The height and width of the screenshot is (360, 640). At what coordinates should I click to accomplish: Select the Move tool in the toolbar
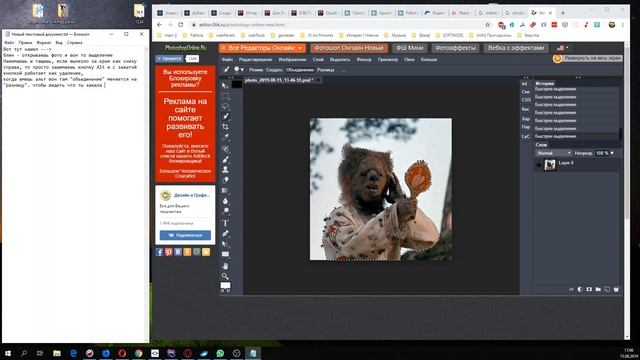pyautogui.click(x=225, y=85)
